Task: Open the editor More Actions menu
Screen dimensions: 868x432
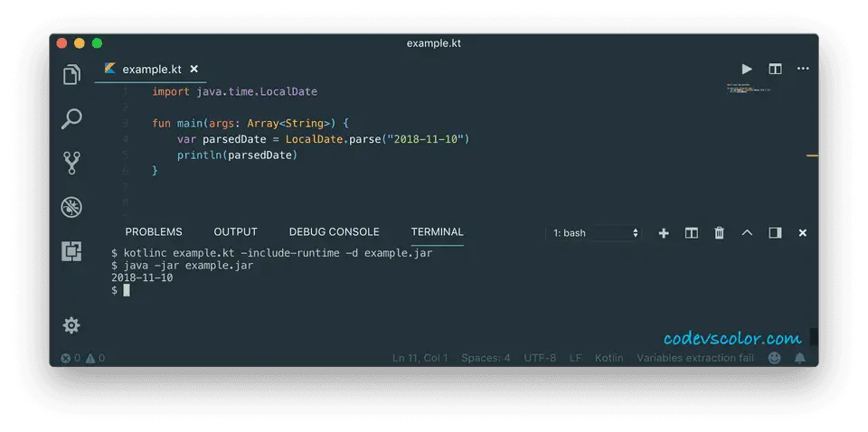Action: [x=803, y=69]
